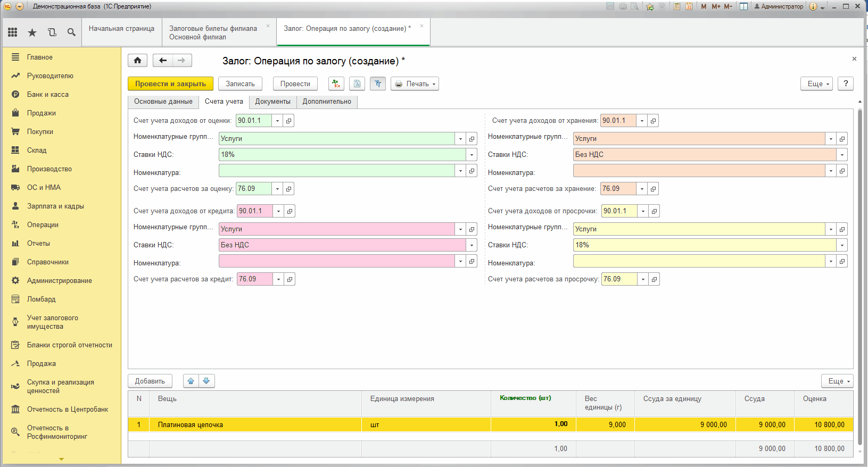This screenshot has width=868, height=467.
Task: Click the green Номенклатура input field
Action: pyautogui.click(x=337, y=171)
